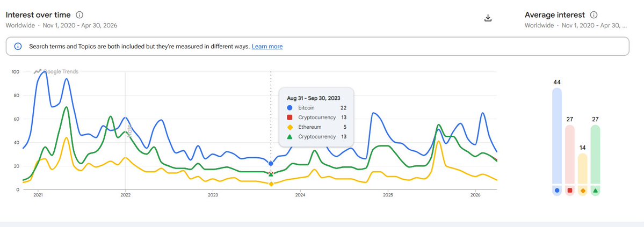Viewport: 644px width, 227px height.
Task: Click the yellow Ethereum average bar showing 14
Action: click(582, 169)
